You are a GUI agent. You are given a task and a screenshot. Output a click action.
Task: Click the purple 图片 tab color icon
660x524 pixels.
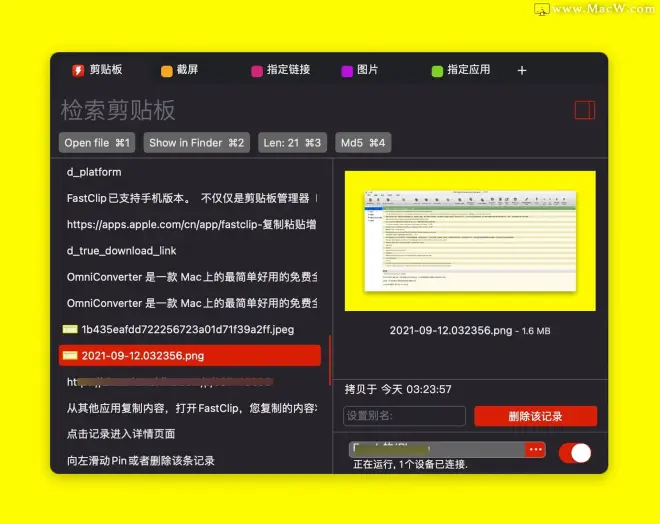347,71
